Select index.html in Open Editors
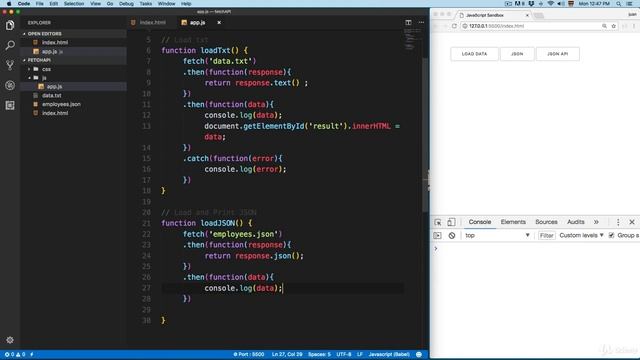The height and width of the screenshot is (360, 640). coord(55,42)
